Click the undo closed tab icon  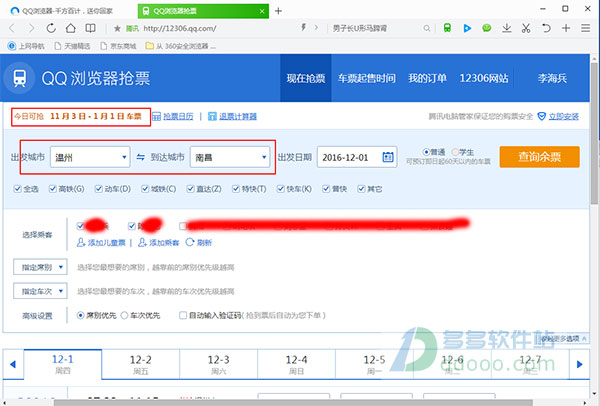[x=546, y=28]
